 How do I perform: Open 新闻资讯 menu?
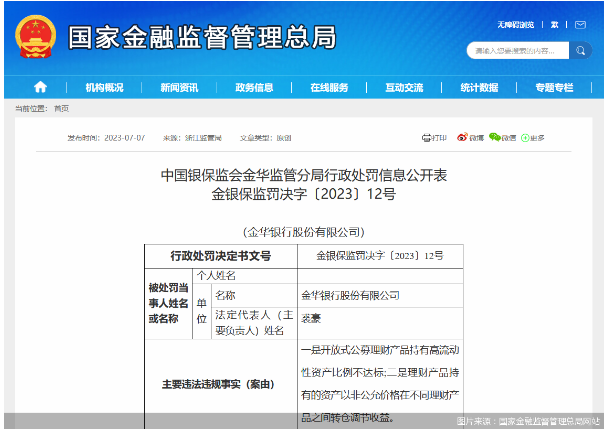179,88
